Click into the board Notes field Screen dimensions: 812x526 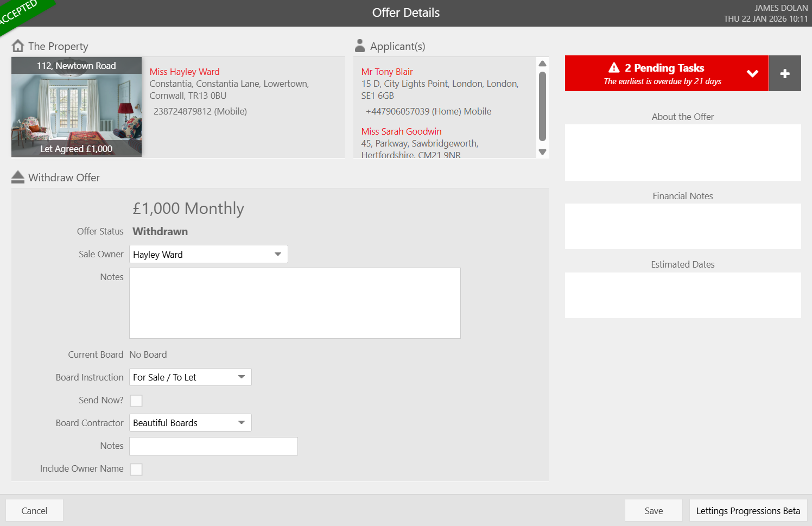213,446
